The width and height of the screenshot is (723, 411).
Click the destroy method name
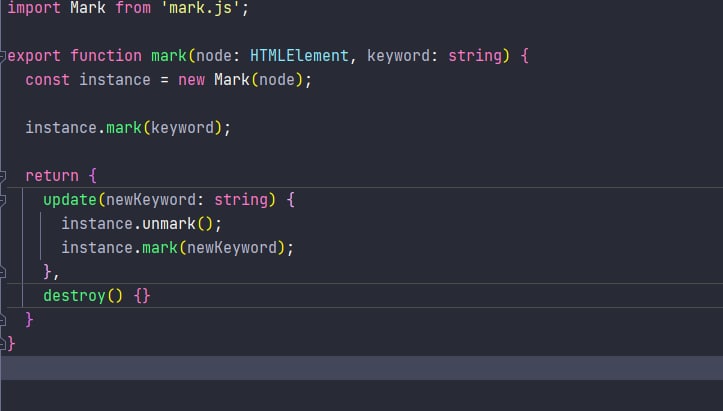(x=74, y=296)
